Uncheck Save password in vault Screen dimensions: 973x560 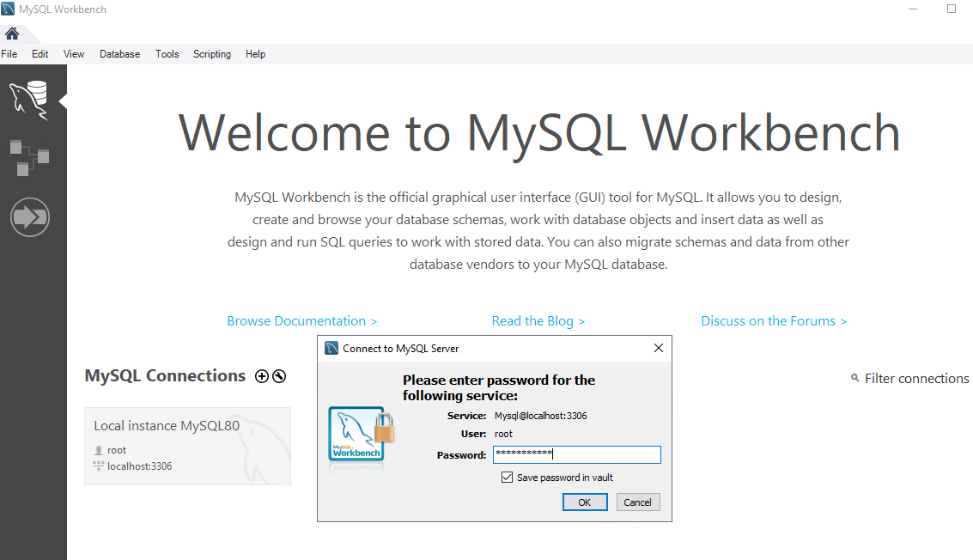tap(507, 477)
